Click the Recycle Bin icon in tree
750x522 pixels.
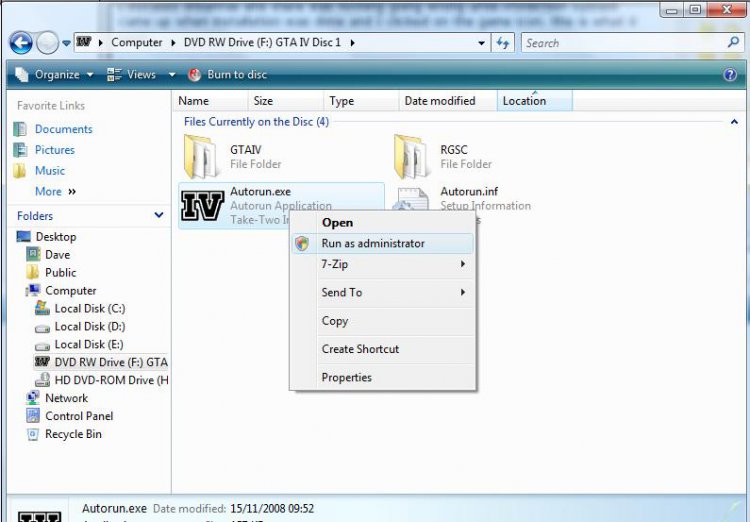[33, 434]
